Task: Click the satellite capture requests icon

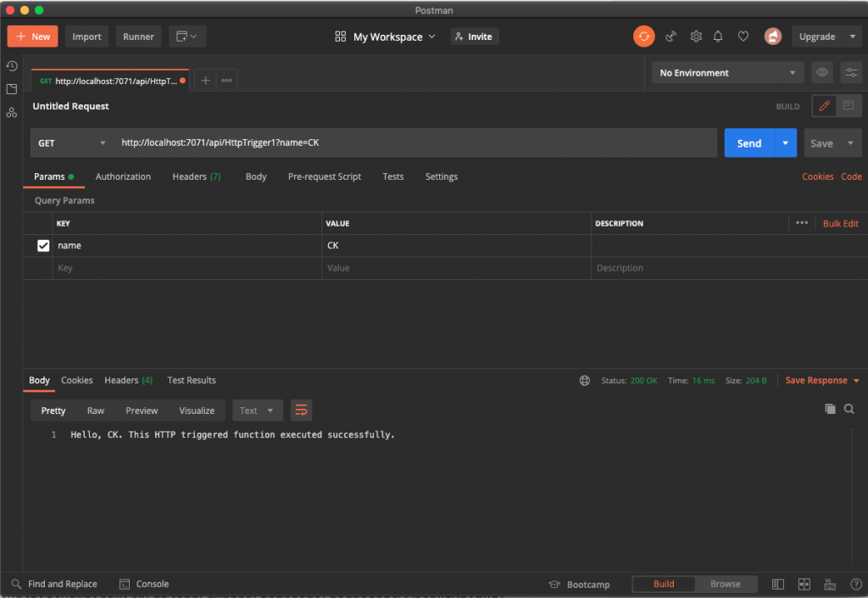Action: (x=671, y=36)
